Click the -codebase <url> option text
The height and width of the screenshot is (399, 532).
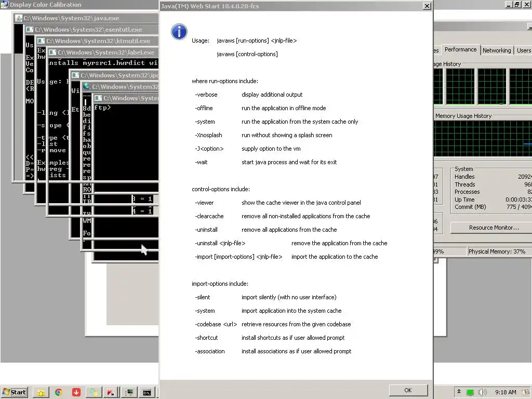216,324
